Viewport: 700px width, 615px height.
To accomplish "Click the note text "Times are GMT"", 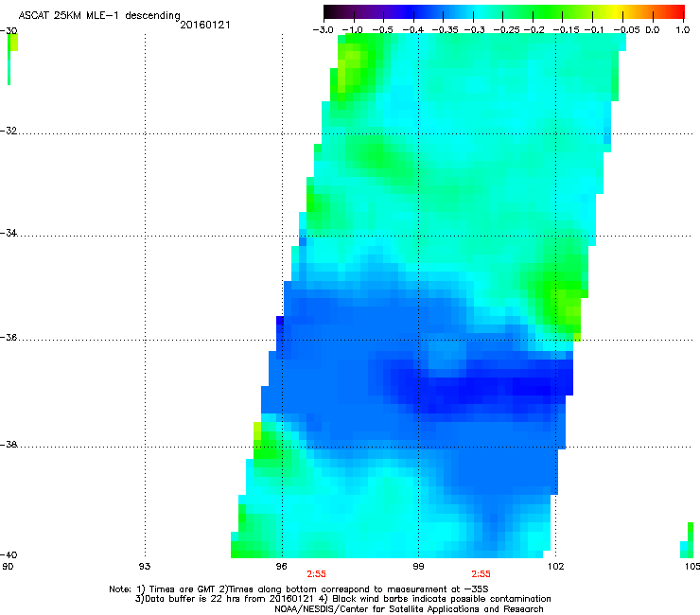I will (183, 589).
